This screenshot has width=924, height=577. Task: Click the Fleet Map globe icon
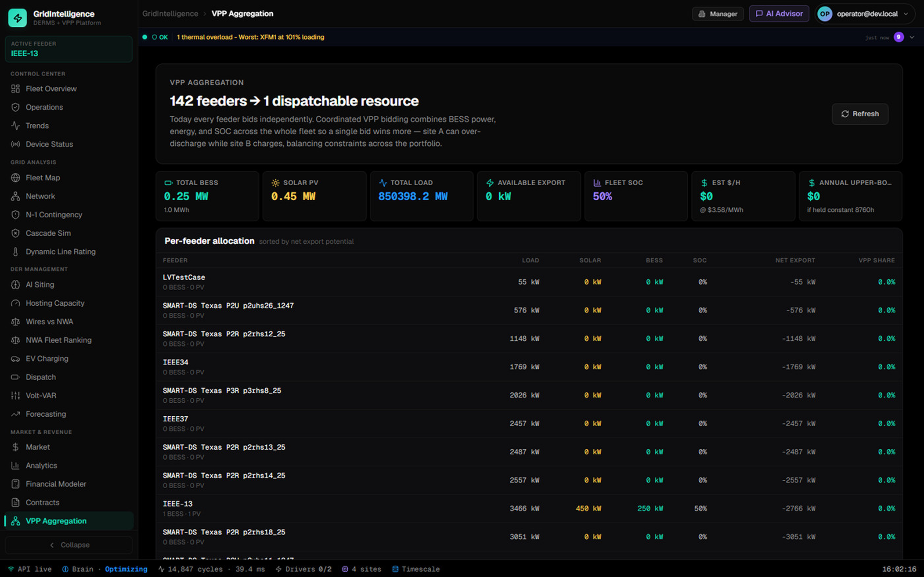click(x=15, y=178)
